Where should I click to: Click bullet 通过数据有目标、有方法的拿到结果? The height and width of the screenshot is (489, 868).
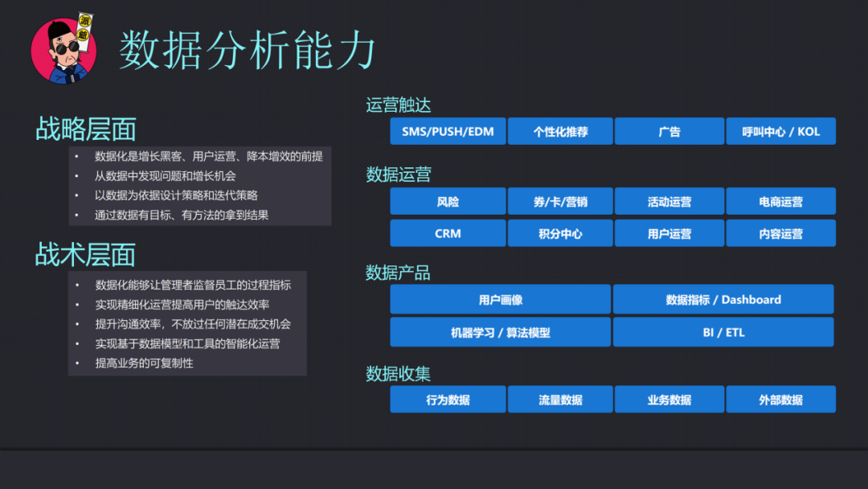[x=182, y=215]
